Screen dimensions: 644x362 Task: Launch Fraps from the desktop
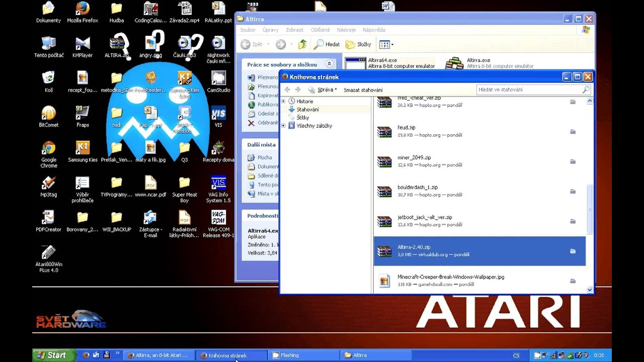point(83,117)
